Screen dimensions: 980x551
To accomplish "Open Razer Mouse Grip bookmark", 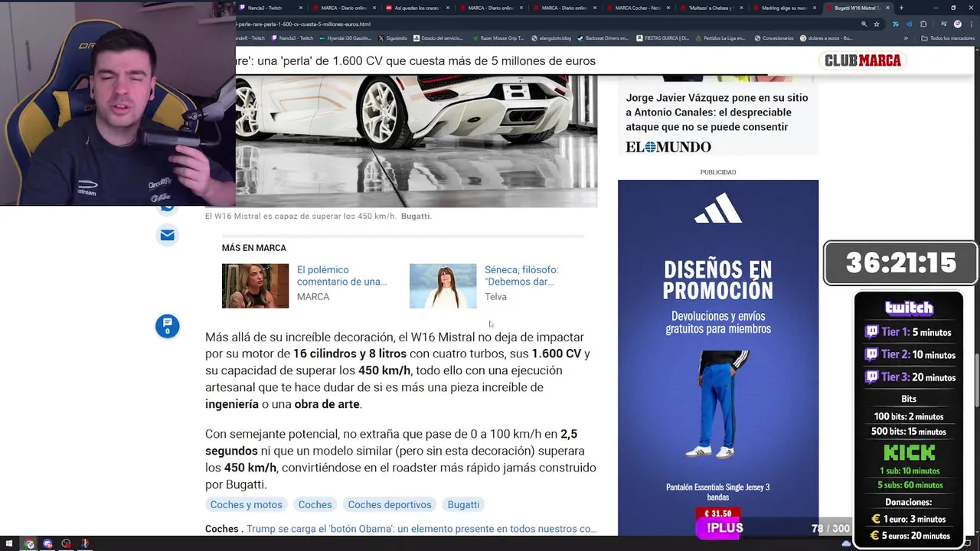I will click(498, 38).
